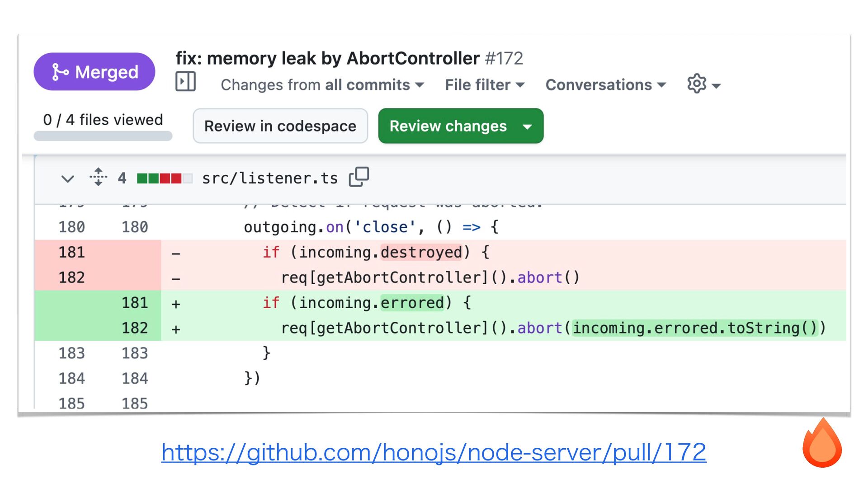Open the Conversations dropdown menu

605,85
